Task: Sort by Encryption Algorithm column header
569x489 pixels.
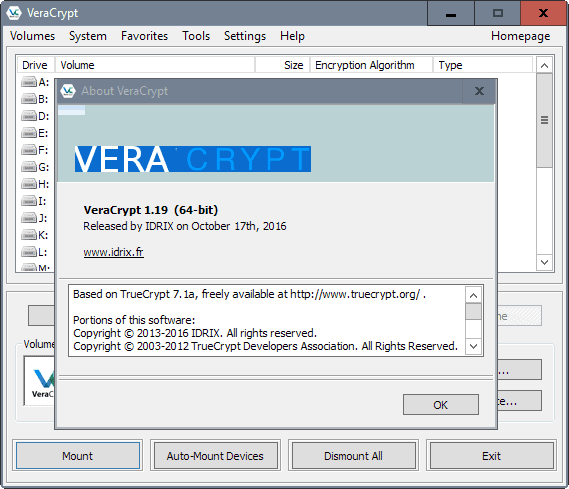Action: [371, 65]
